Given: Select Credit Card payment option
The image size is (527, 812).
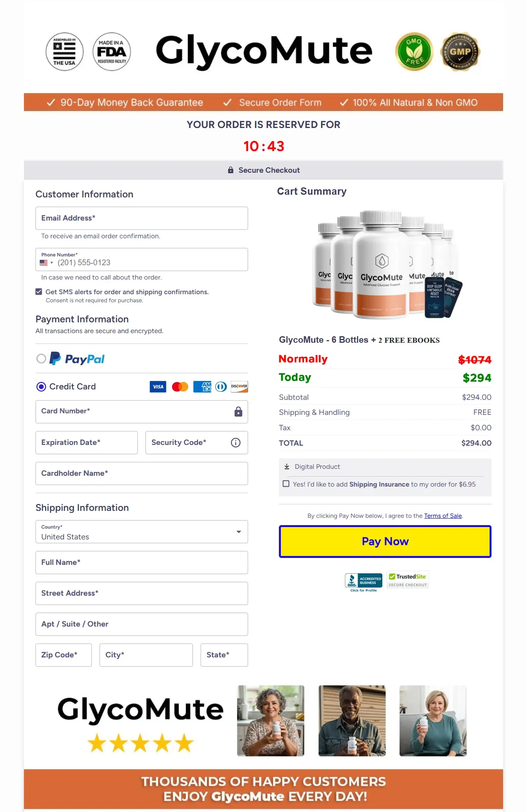Looking at the screenshot, I should 41,387.
